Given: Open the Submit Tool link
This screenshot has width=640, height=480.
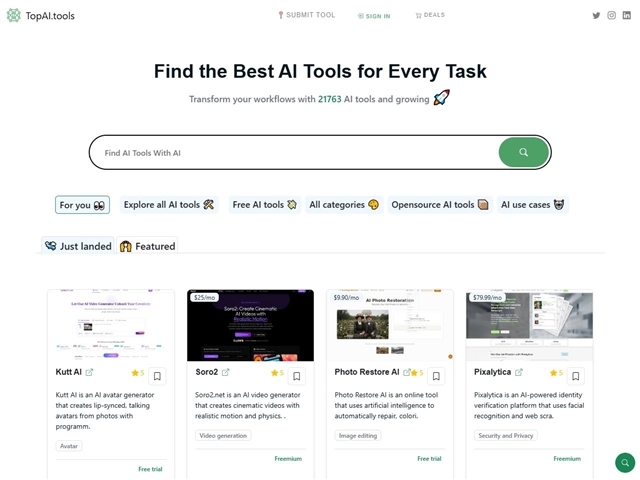Looking at the screenshot, I should point(307,15).
